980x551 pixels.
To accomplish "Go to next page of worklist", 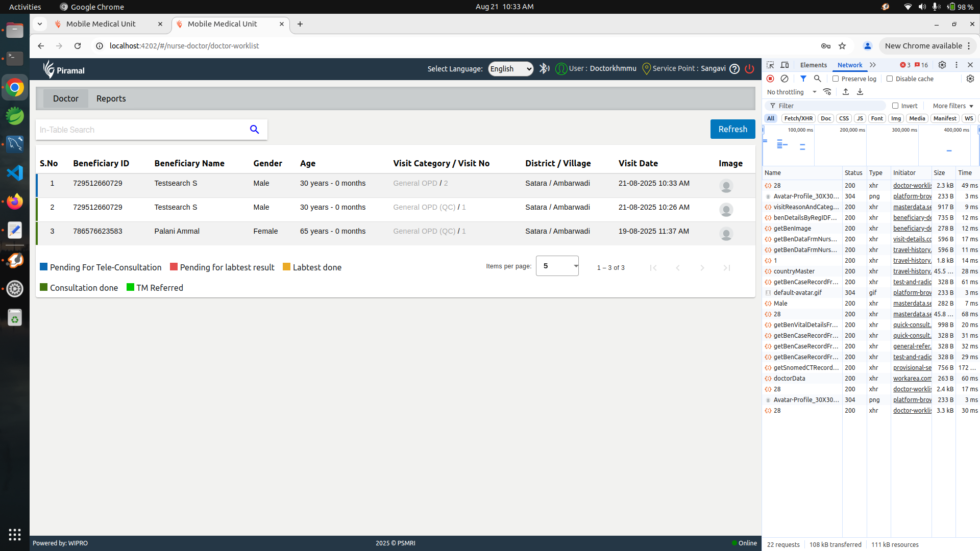I will pyautogui.click(x=702, y=268).
